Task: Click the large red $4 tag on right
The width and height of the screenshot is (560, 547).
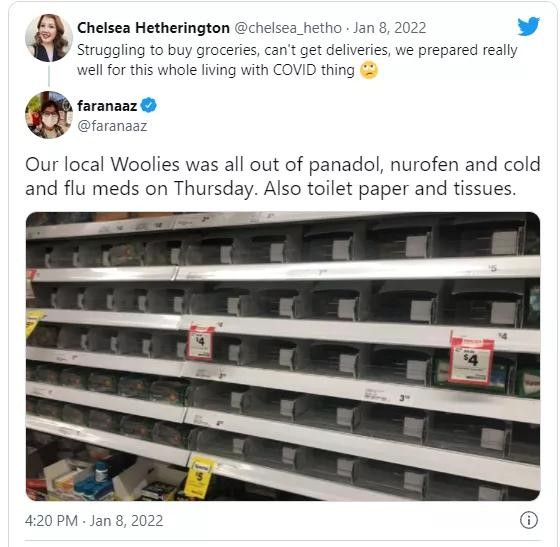Action: pos(471,362)
